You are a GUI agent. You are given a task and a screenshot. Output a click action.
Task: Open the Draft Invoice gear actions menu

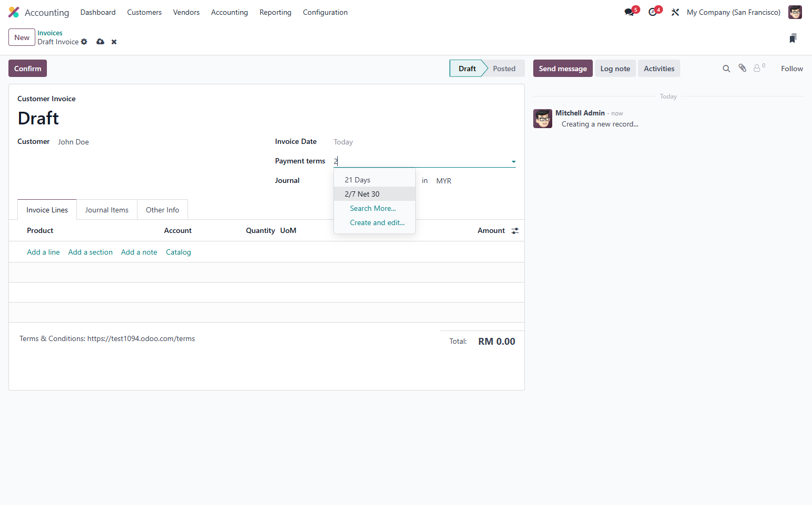click(x=84, y=42)
